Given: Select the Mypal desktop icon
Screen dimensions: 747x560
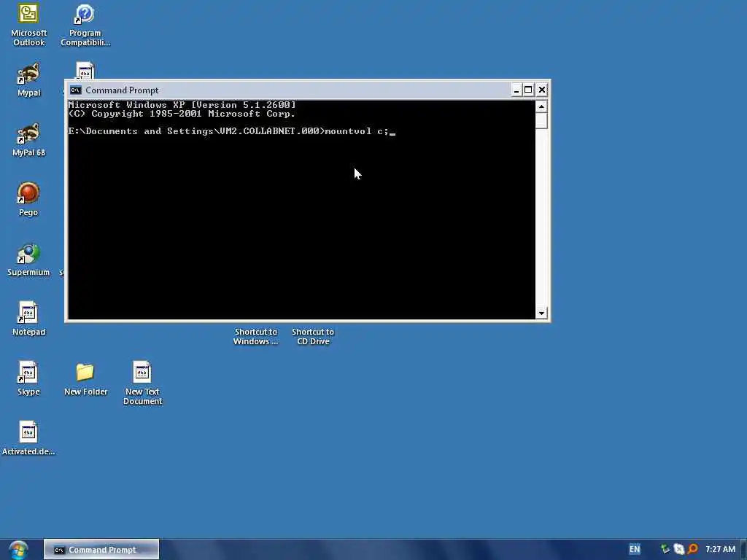Looking at the screenshot, I should (x=28, y=80).
